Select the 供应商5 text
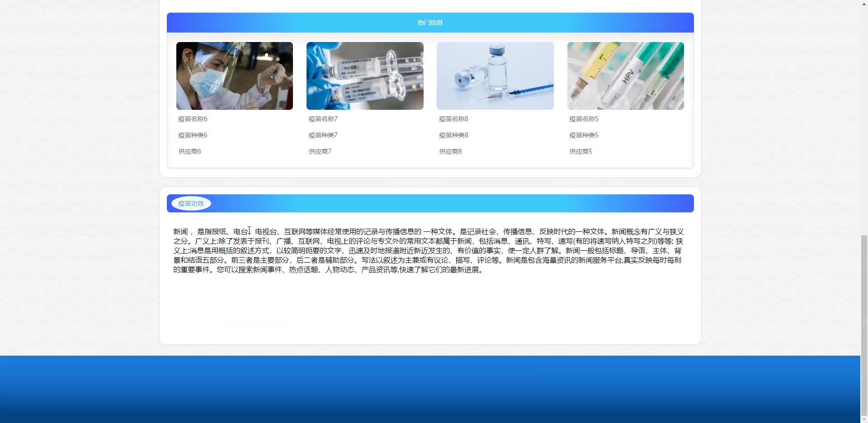Viewport: 868px width, 423px height. click(x=581, y=151)
